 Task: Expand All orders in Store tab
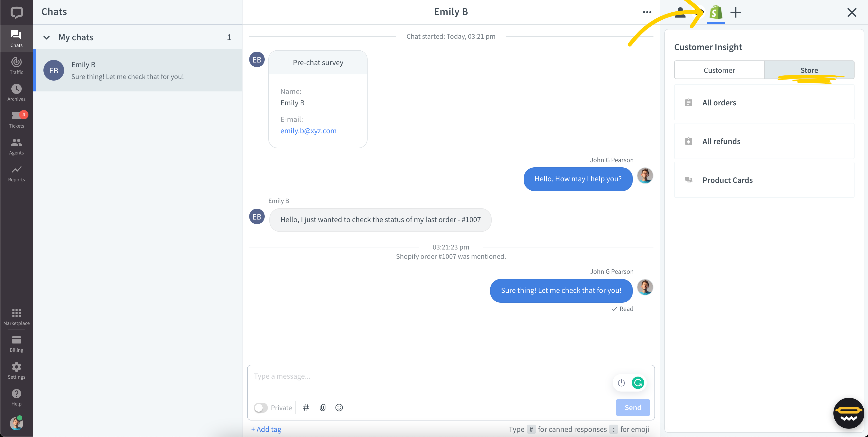[x=719, y=102]
